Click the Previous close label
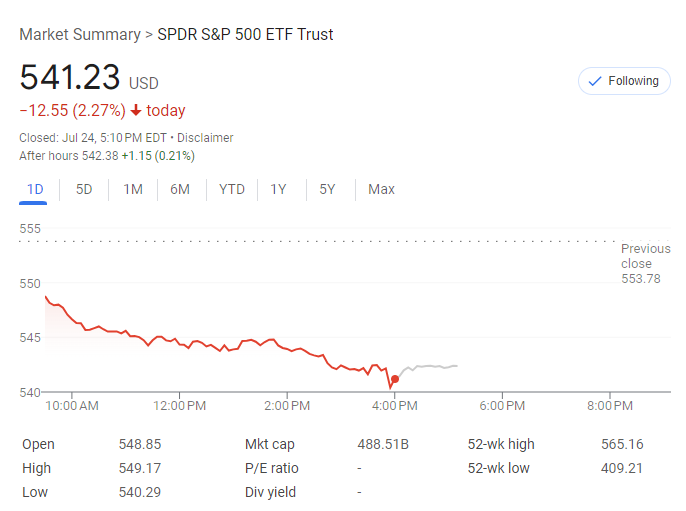686x511 pixels. pos(645,256)
